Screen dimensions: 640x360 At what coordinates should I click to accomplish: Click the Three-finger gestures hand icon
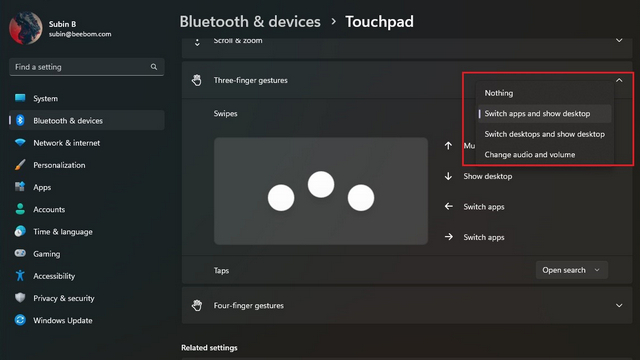[197, 80]
